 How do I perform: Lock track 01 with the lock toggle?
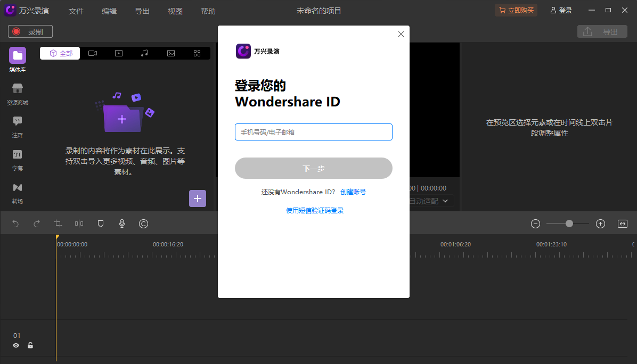[30, 345]
